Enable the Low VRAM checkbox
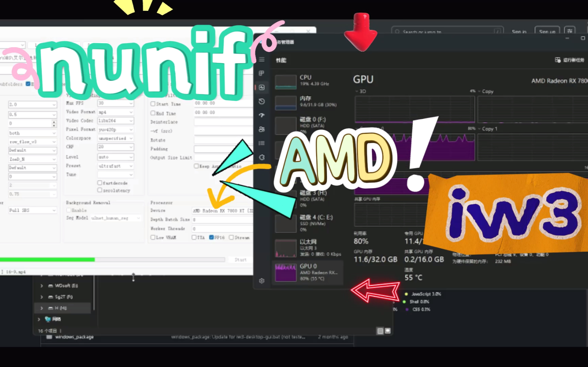Screen dimensions: 588x367 [x=153, y=238]
